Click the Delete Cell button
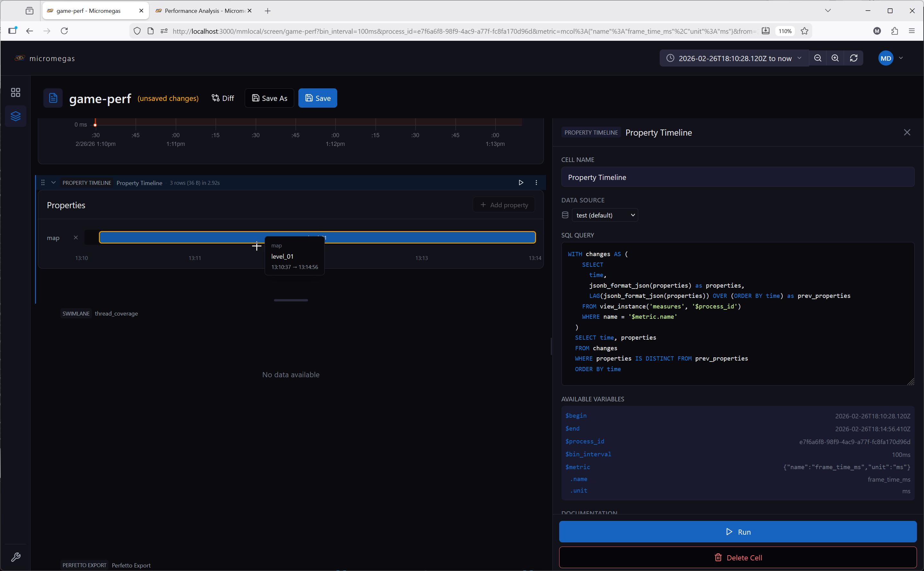 point(737,558)
